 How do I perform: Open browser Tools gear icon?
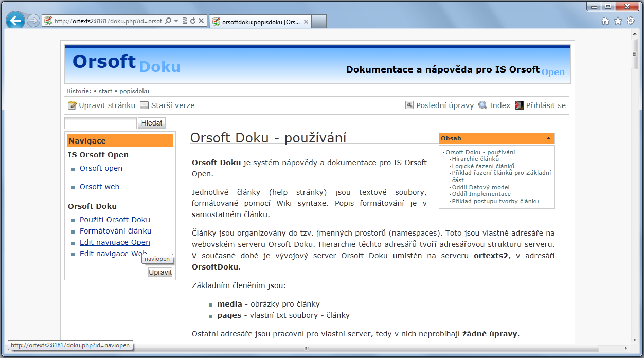pos(630,21)
